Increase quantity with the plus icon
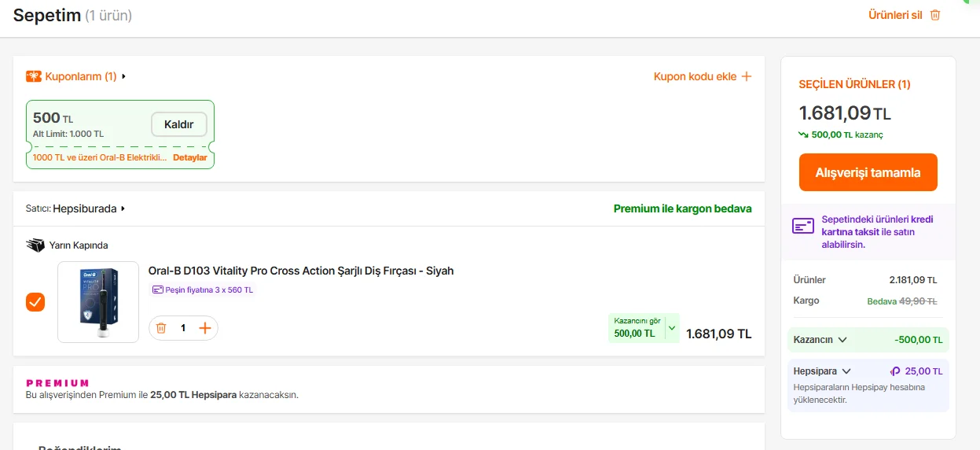Screen dimensions: 980x450 205,328
